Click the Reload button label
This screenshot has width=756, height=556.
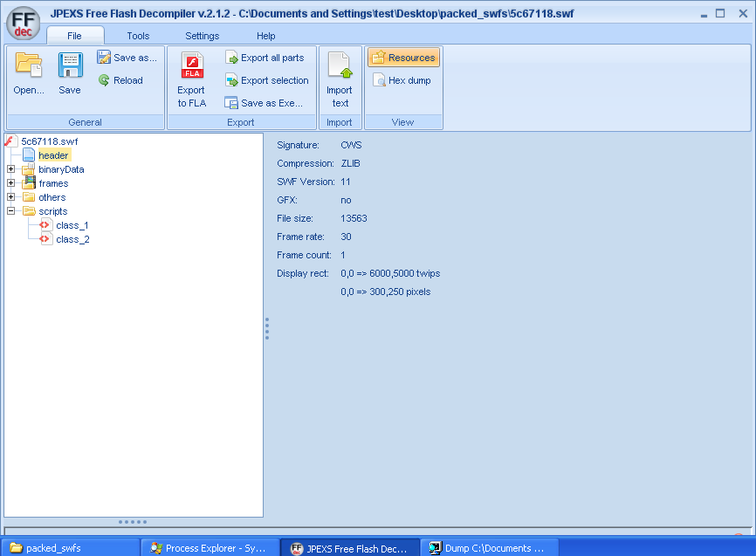pos(128,80)
